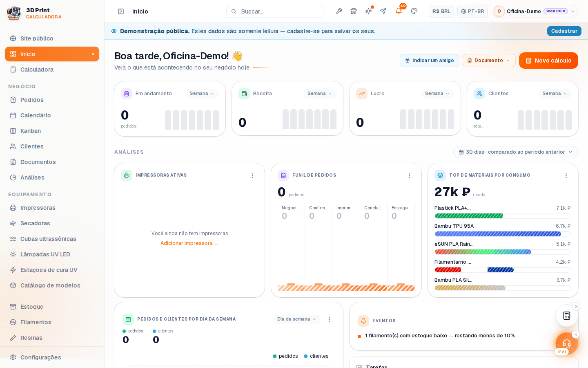The width and height of the screenshot is (588, 368).
Task: Open options for Pedidos e Clientes chart
Action: click(329, 319)
